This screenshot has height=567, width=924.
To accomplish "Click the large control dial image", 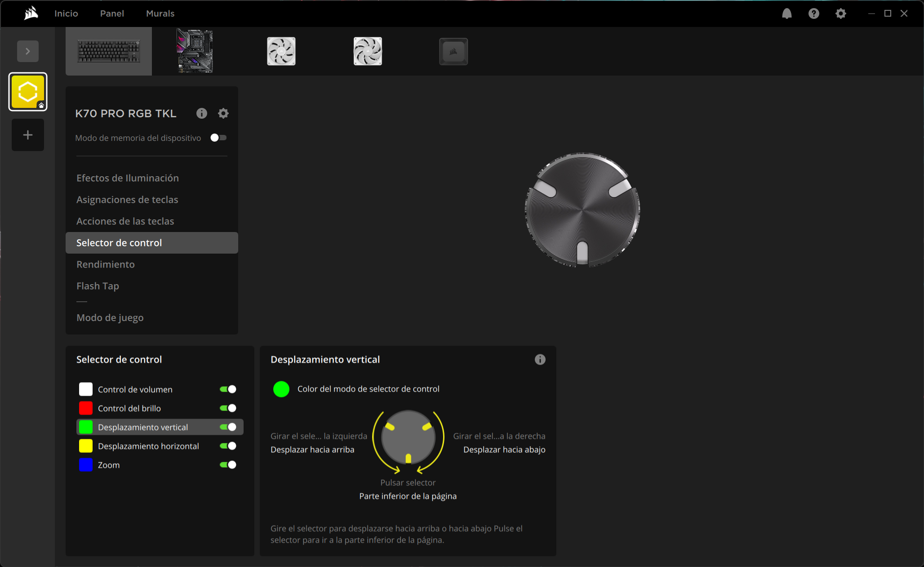I will click(x=582, y=210).
